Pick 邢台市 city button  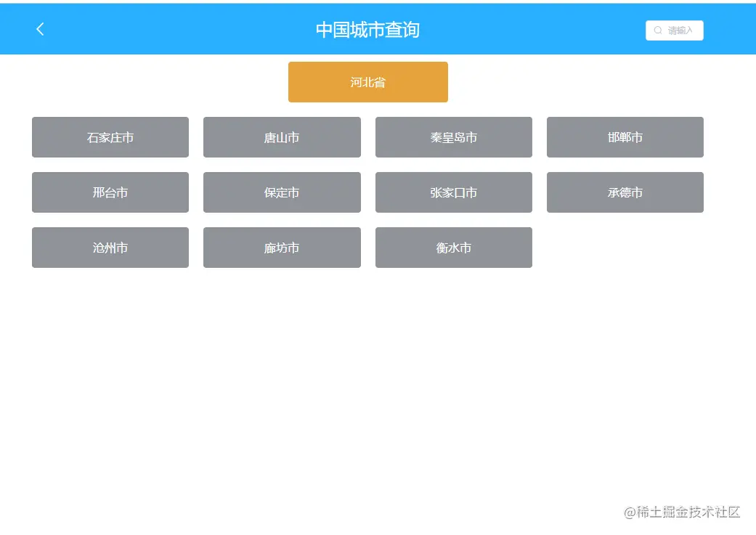[110, 192]
